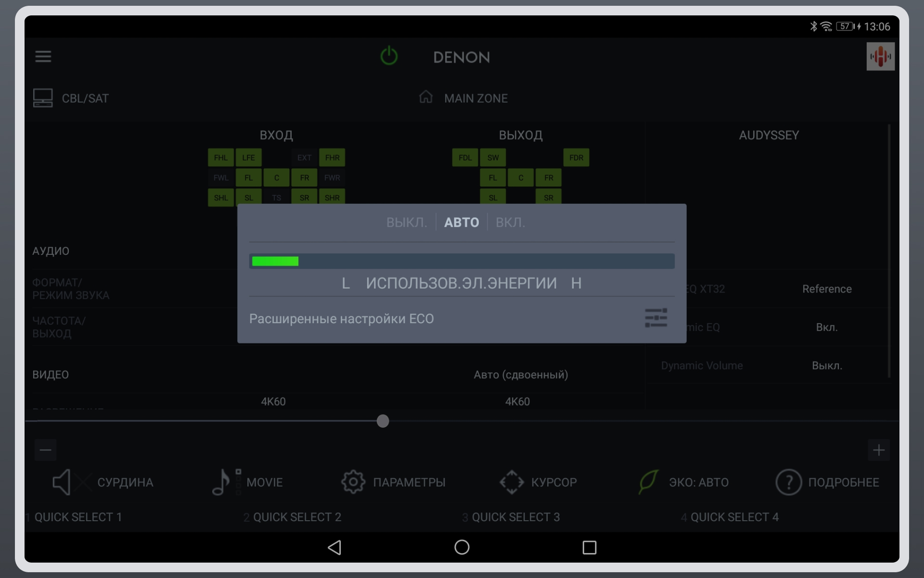The width and height of the screenshot is (924, 578).
Task: Tap the СУРДИНА label
Action: 125,482
